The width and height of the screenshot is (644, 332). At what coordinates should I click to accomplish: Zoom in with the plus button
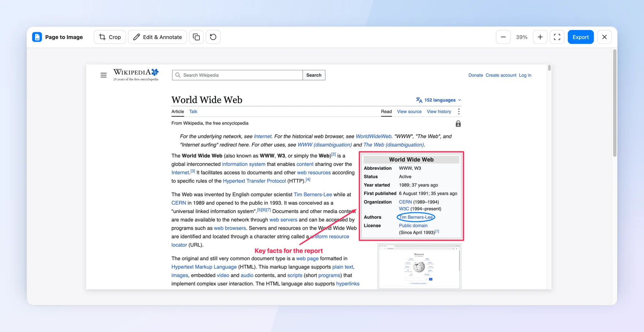click(x=540, y=37)
